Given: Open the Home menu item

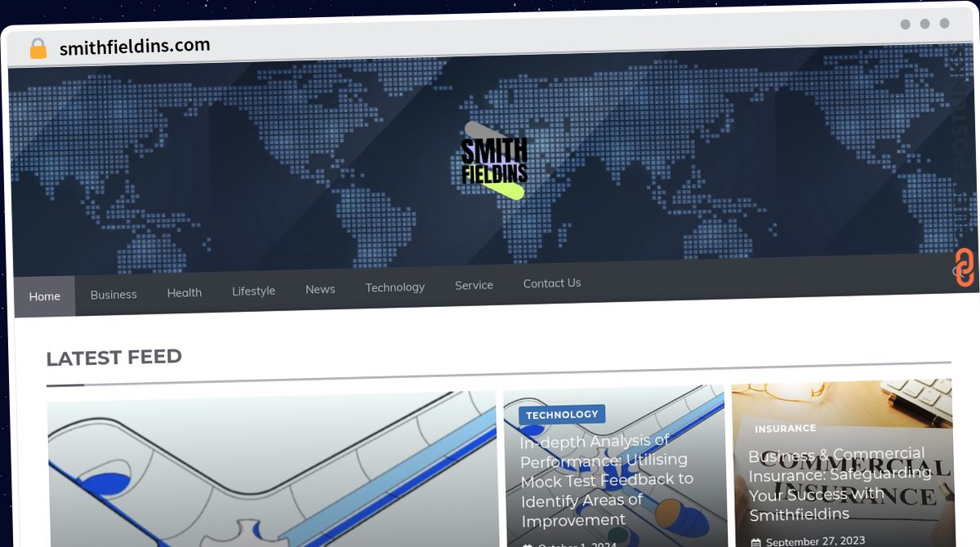Looking at the screenshot, I should 45,296.
